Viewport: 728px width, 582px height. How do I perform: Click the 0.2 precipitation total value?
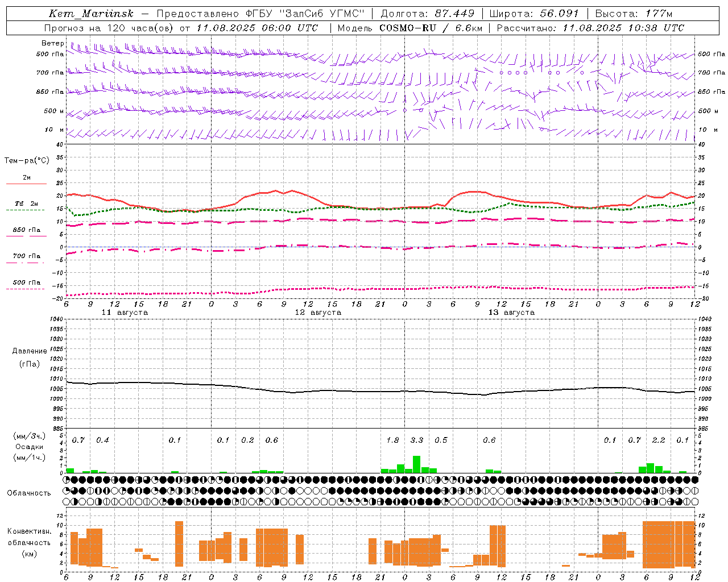pyautogui.click(x=247, y=440)
